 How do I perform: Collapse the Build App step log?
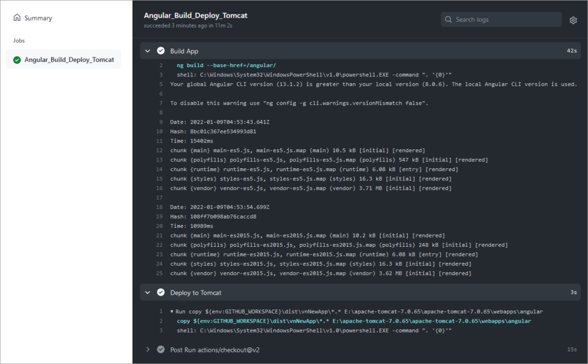(148, 50)
